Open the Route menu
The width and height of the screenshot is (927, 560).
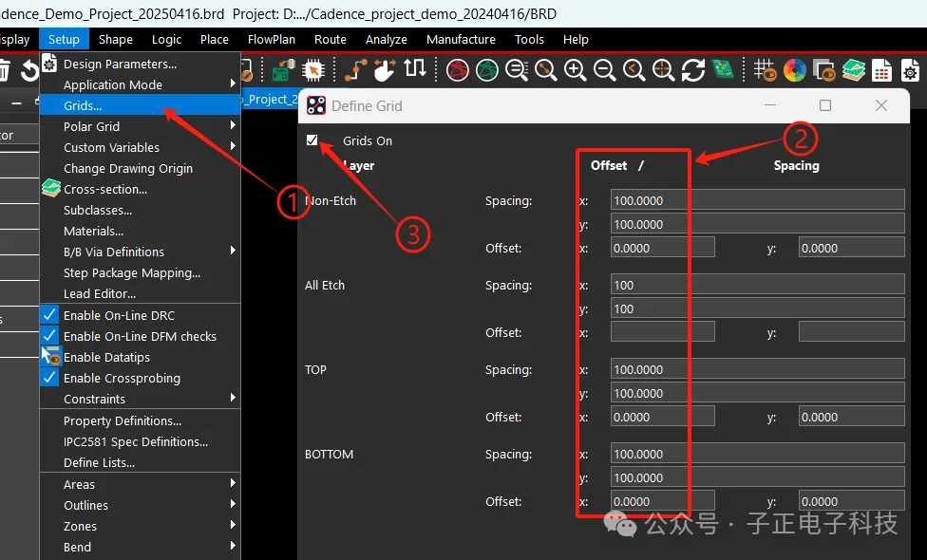[x=330, y=39]
